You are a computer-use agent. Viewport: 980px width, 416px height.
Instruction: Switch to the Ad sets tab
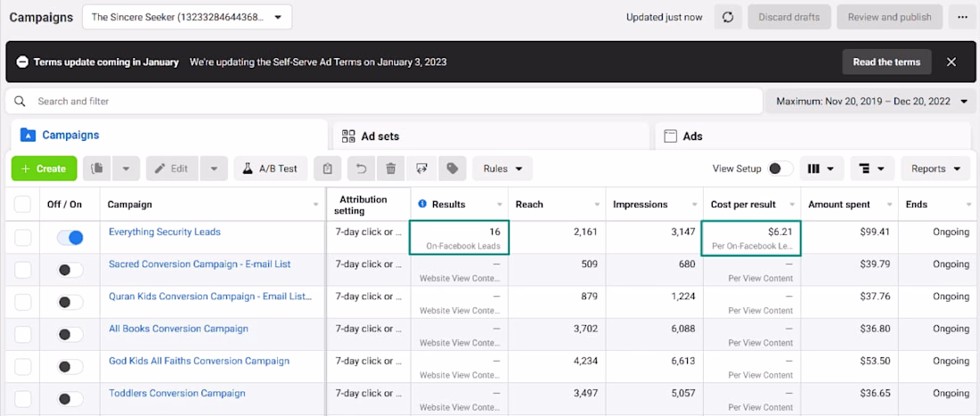491,135
